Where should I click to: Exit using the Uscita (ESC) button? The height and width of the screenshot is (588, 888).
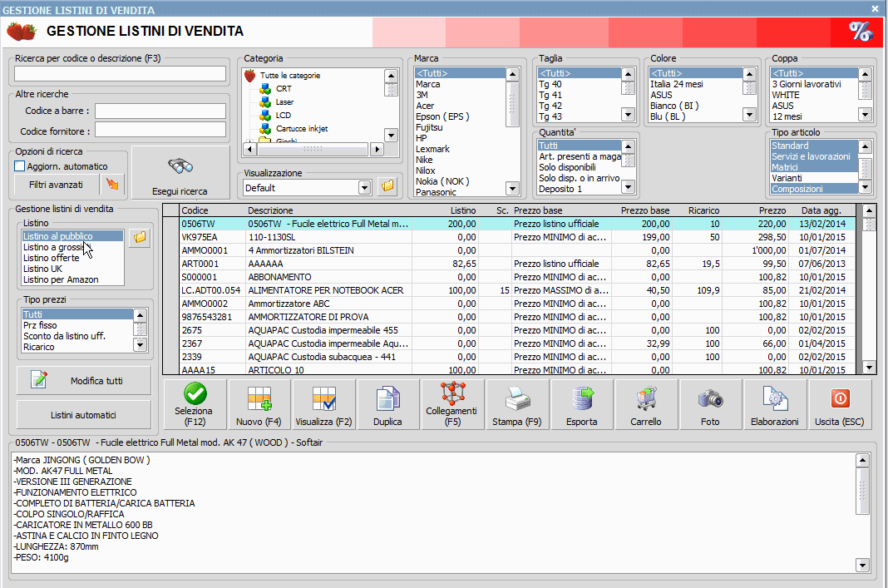click(839, 404)
